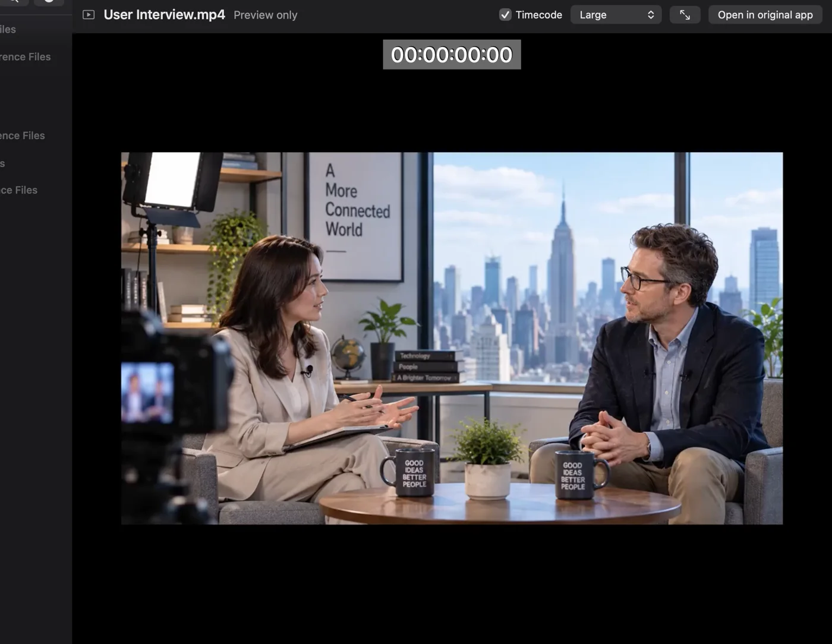Click the User Interview.mp4 file title
Image resolution: width=832 pixels, height=644 pixels.
(x=164, y=15)
